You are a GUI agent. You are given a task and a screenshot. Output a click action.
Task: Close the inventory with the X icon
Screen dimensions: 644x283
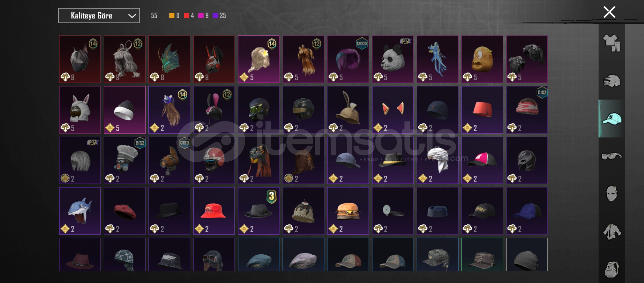pos(609,12)
